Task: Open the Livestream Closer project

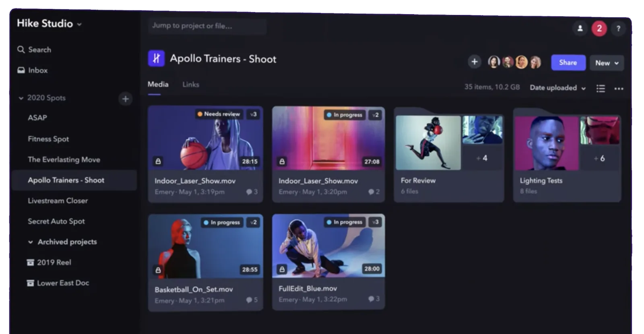Action: click(58, 200)
